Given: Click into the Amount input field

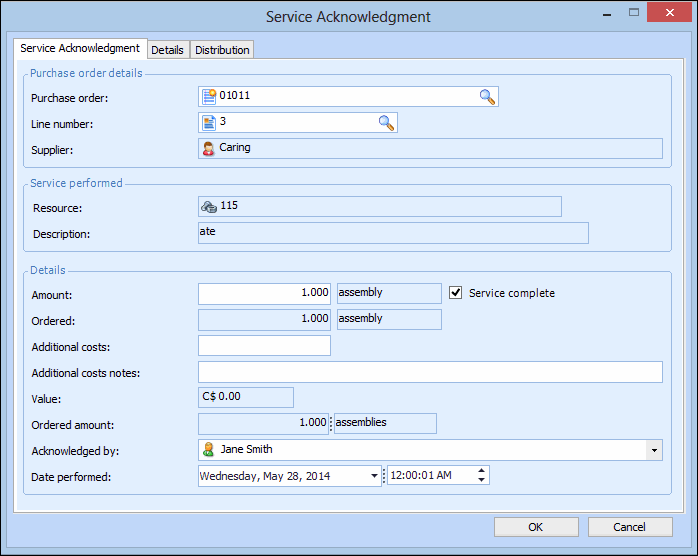Looking at the screenshot, I should (x=264, y=293).
